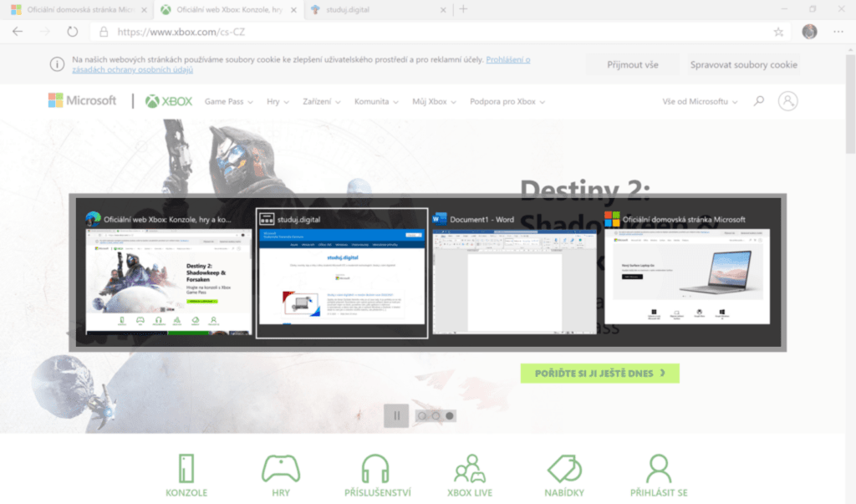
Task: Select the first carousel slide dot
Action: (422, 415)
